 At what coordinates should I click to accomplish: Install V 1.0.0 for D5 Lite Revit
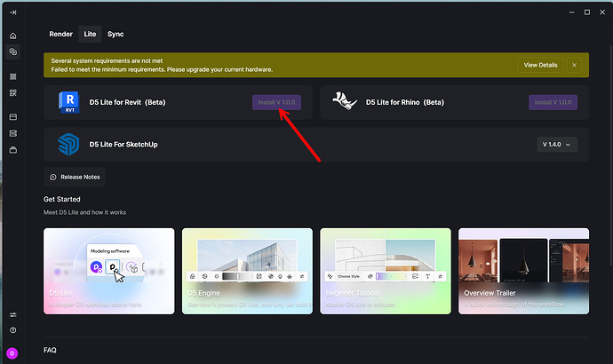(276, 102)
